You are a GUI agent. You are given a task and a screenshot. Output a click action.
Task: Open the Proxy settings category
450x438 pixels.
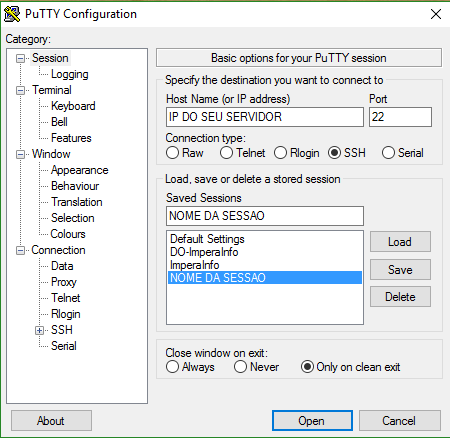coord(64,282)
